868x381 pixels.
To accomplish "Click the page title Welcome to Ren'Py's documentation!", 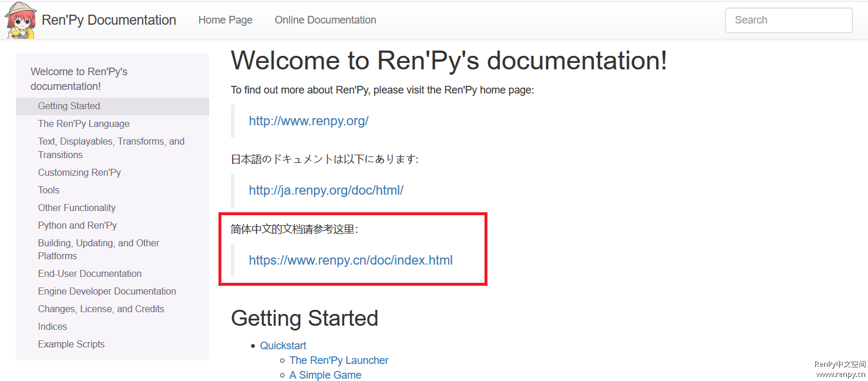I will (449, 61).
